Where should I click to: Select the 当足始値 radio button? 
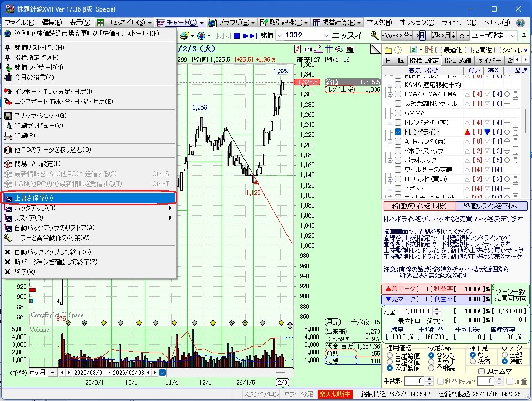pos(389,355)
